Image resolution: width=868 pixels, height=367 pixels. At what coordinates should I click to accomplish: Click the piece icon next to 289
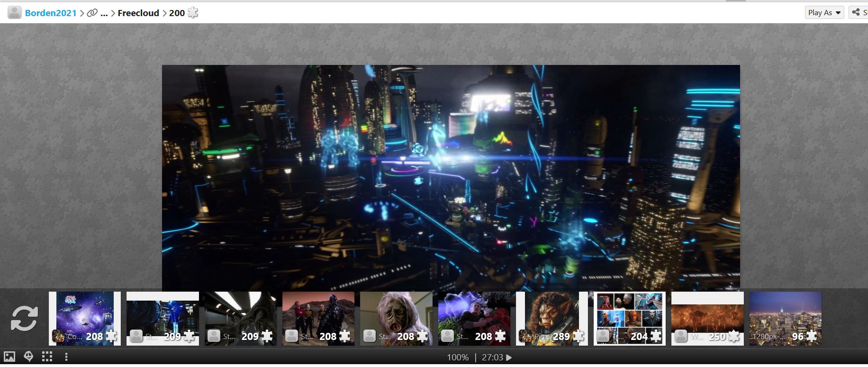click(x=578, y=336)
